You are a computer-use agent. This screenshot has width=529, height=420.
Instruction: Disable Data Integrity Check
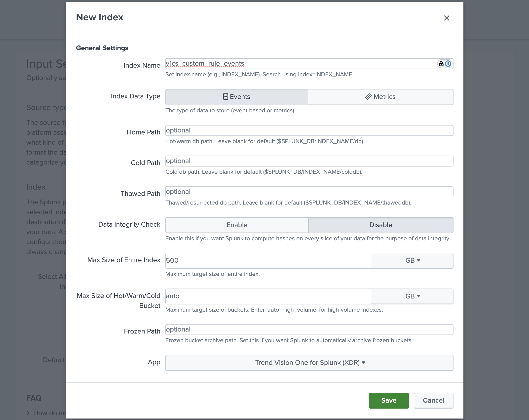coord(381,225)
